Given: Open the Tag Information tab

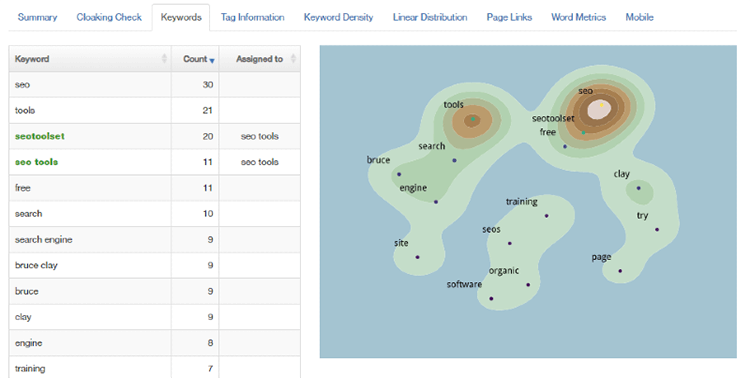Looking at the screenshot, I should click(x=253, y=17).
